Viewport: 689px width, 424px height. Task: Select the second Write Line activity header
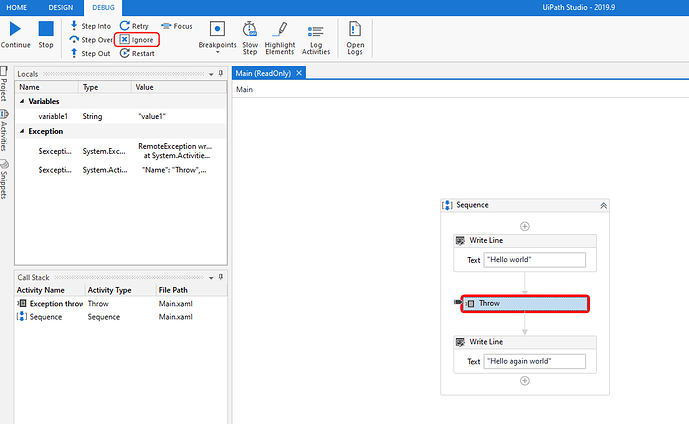click(x=525, y=342)
